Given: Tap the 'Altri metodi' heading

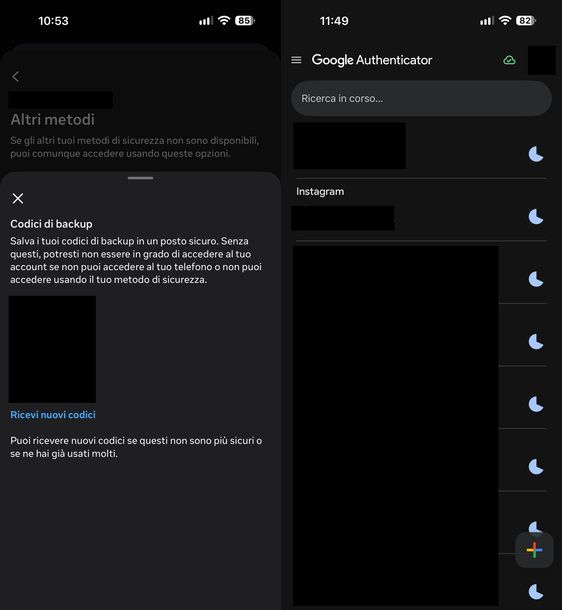Looking at the screenshot, I should [x=53, y=119].
